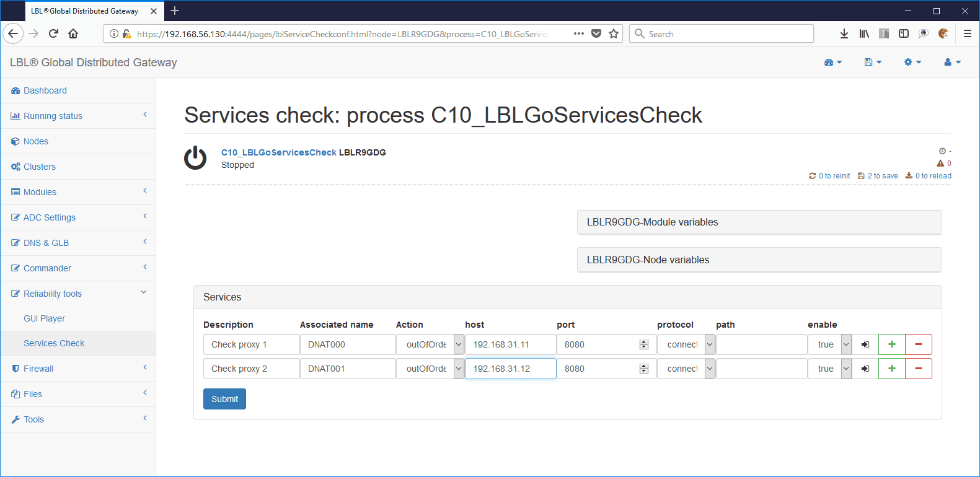This screenshot has width=980, height=477.
Task: Step the port value for Check proxy 2
Action: (644, 369)
